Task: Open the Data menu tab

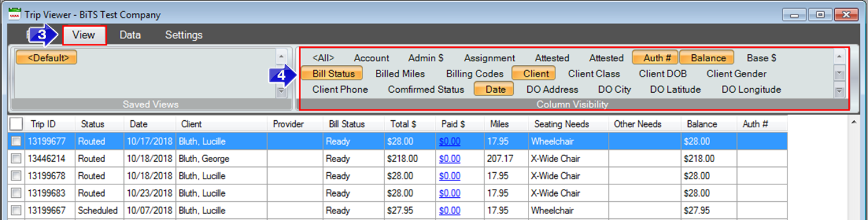Action: (x=130, y=35)
